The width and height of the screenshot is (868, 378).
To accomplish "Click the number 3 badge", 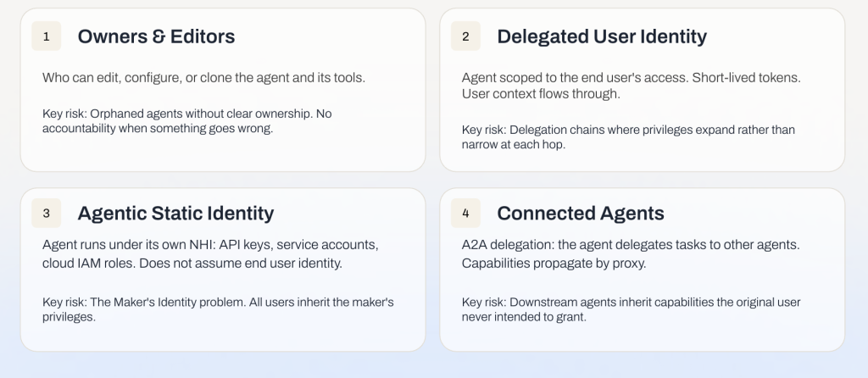I will coord(46,213).
